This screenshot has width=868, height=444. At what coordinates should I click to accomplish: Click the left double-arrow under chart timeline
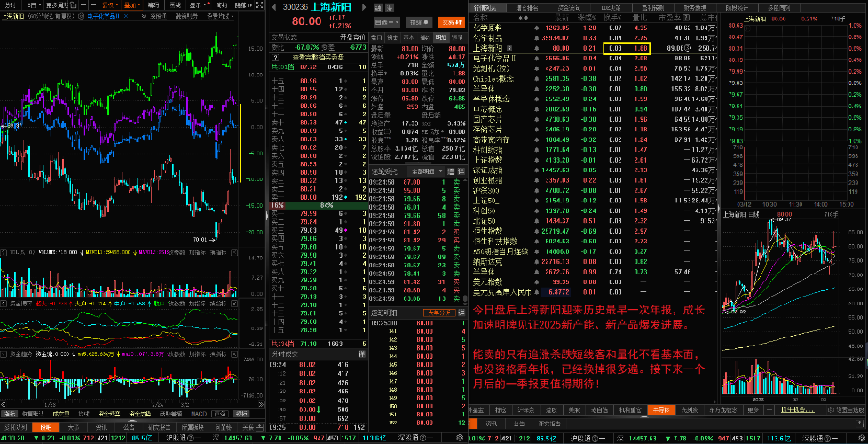click(3, 406)
